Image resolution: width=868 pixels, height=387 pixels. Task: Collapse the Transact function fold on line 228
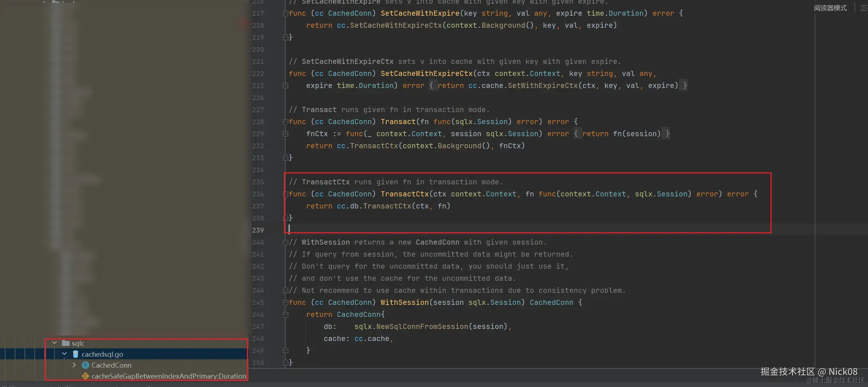tap(285, 122)
